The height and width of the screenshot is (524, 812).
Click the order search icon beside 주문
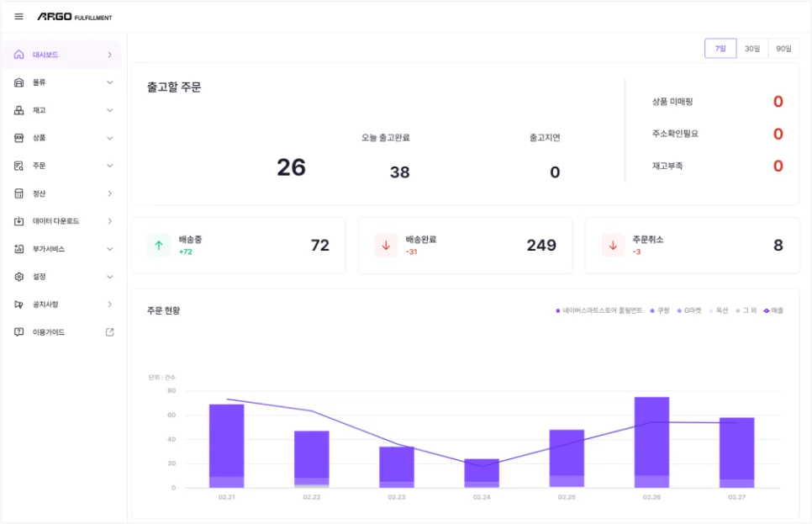18,166
